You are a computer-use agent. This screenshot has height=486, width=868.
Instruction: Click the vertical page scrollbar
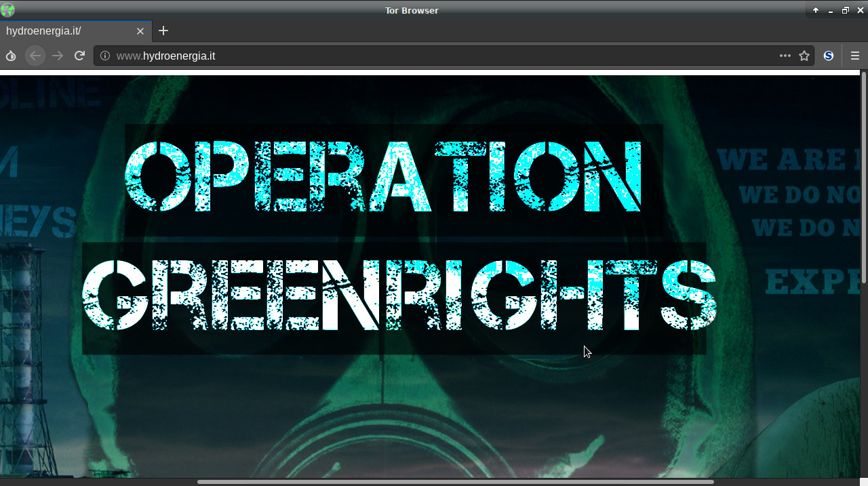pyautogui.click(x=864, y=176)
